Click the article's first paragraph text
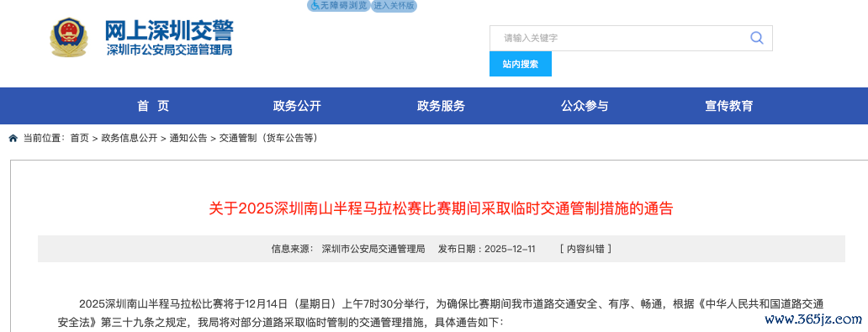The image size is (868, 332). click(442, 313)
